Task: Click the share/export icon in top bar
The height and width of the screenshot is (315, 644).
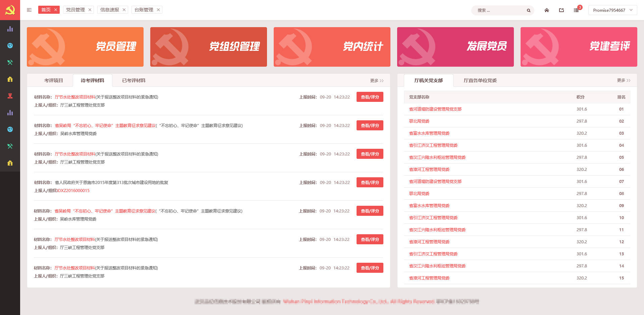Action: tap(561, 10)
